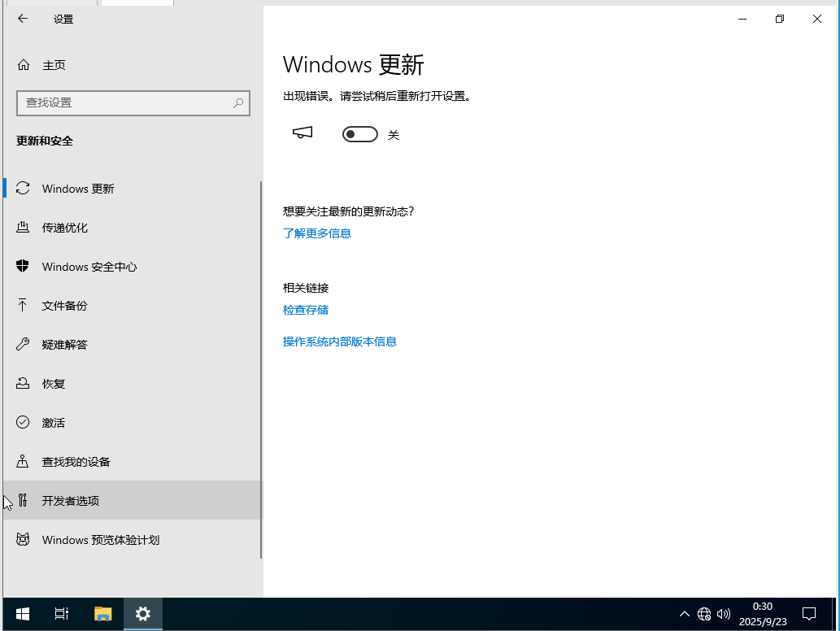Click the 疑难解答 wrench icon
The image size is (840, 631).
point(23,344)
